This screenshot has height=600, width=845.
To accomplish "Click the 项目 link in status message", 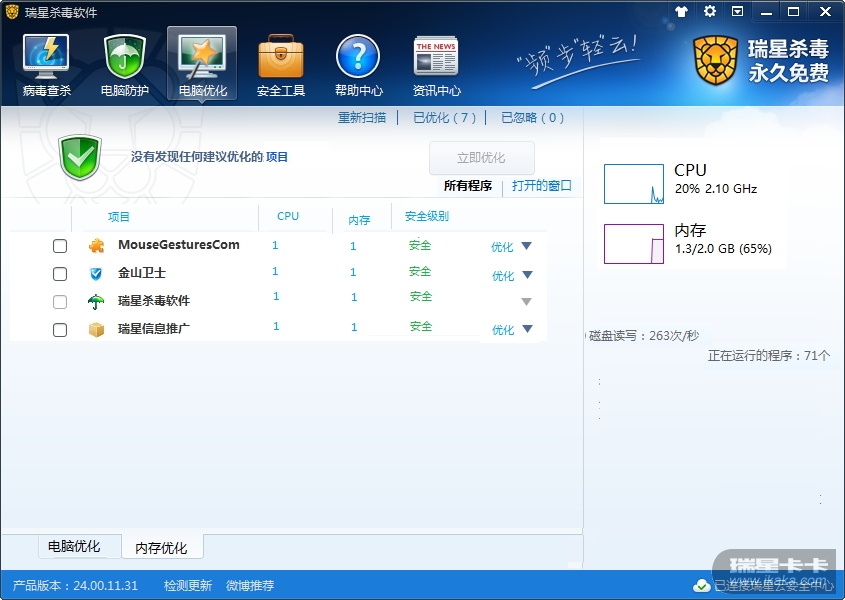I will pos(277,157).
